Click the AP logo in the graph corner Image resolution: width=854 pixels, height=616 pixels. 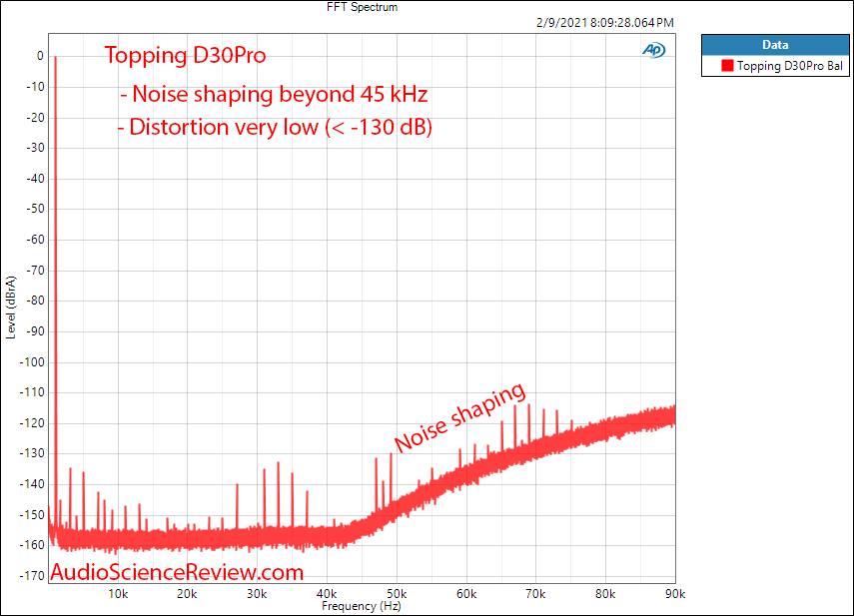tap(653, 50)
